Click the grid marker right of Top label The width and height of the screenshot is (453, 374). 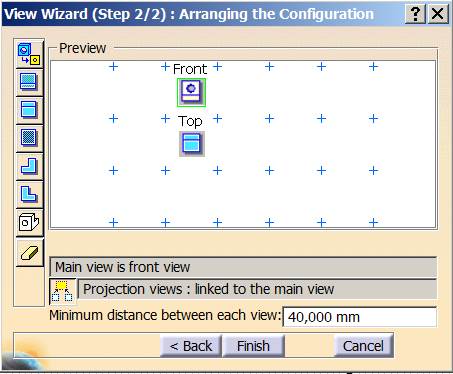(217, 119)
